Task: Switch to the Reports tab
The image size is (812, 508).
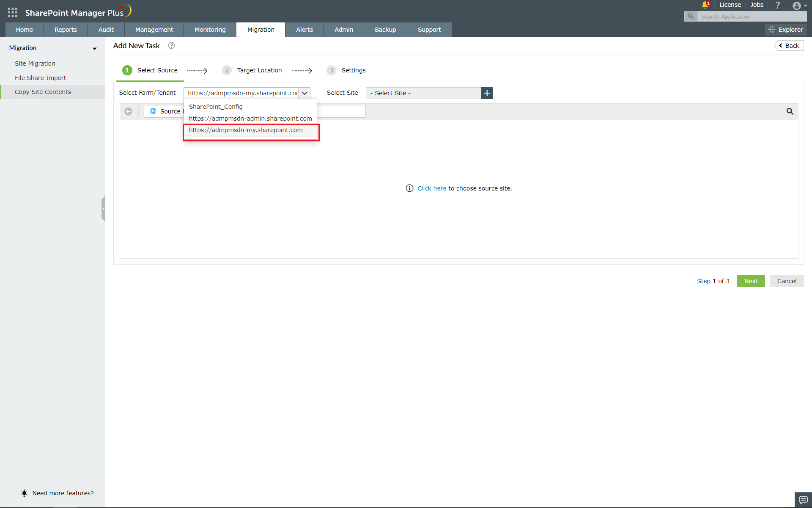Action: tap(66, 30)
